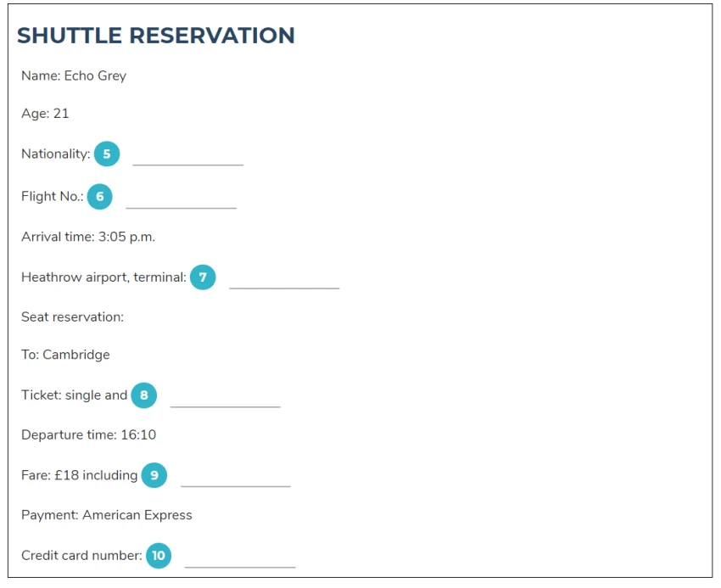Fill in the Nationality answer blank
Screen dimensions: 721x588
188,156
